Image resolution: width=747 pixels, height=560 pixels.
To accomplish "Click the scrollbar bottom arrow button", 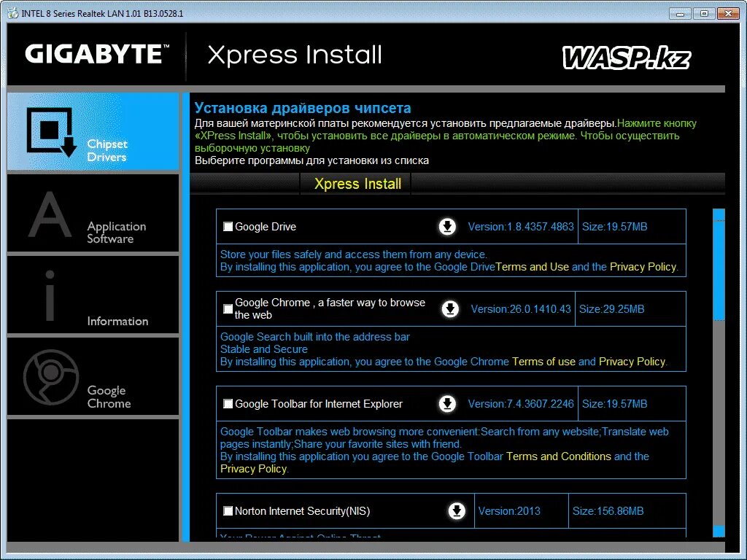I will click(719, 531).
